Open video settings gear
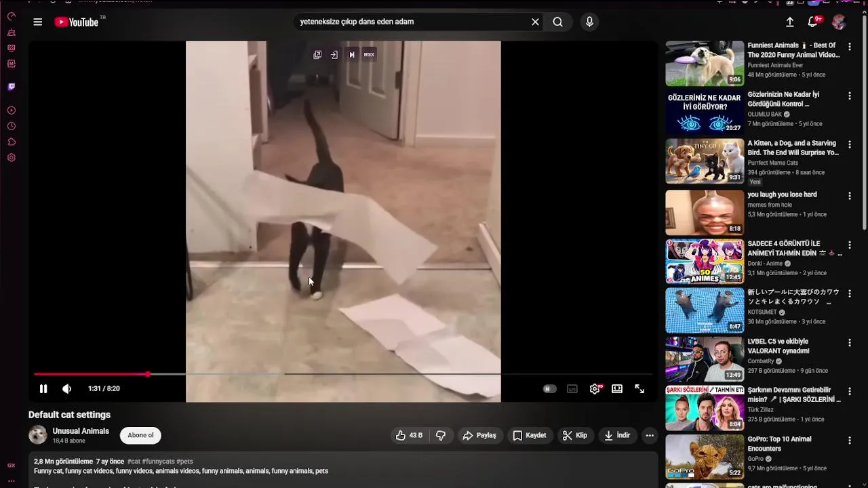Viewport: 868px width, 488px height. (595, 388)
